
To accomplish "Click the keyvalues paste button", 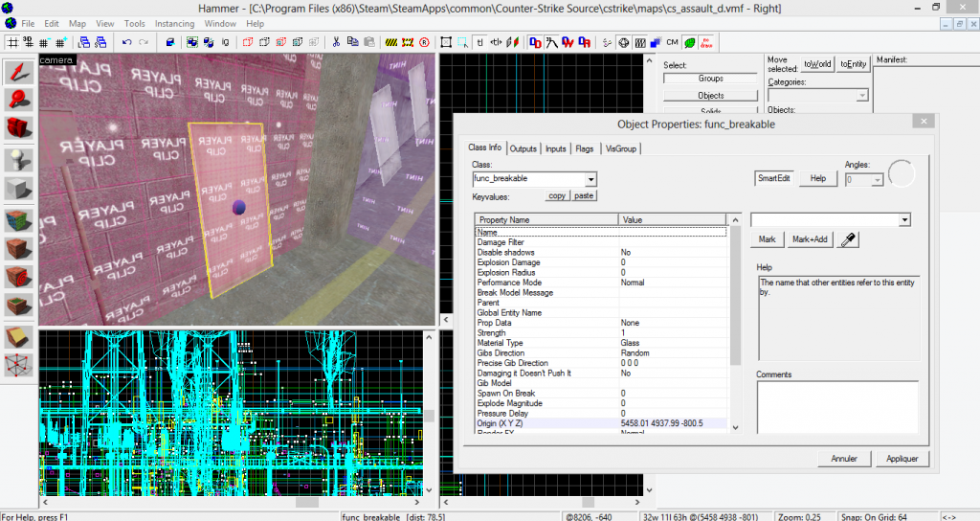I will pyautogui.click(x=584, y=195).
